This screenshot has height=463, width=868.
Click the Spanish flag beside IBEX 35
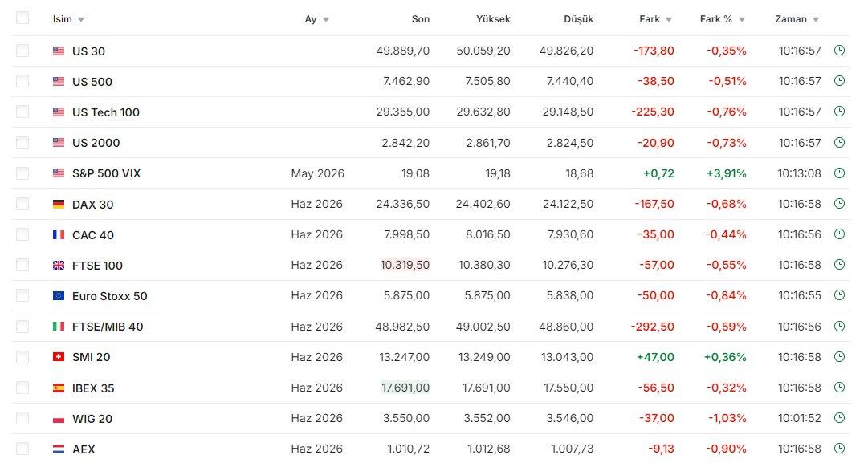click(x=58, y=388)
